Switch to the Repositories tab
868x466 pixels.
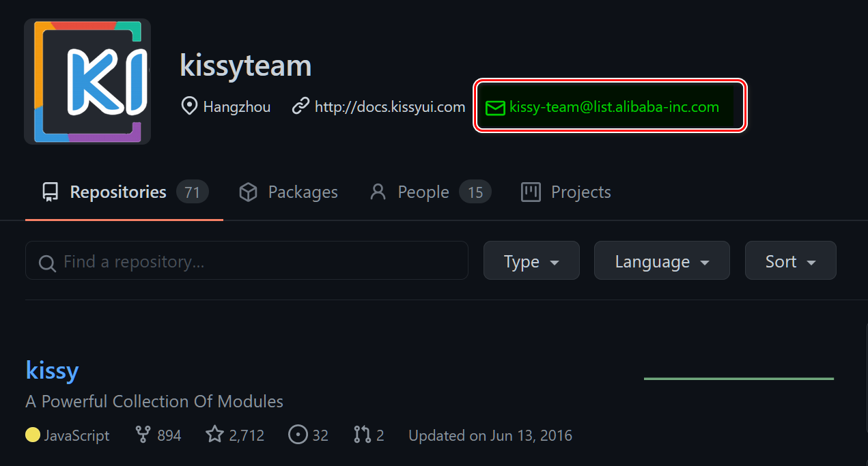click(x=124, y=192)
